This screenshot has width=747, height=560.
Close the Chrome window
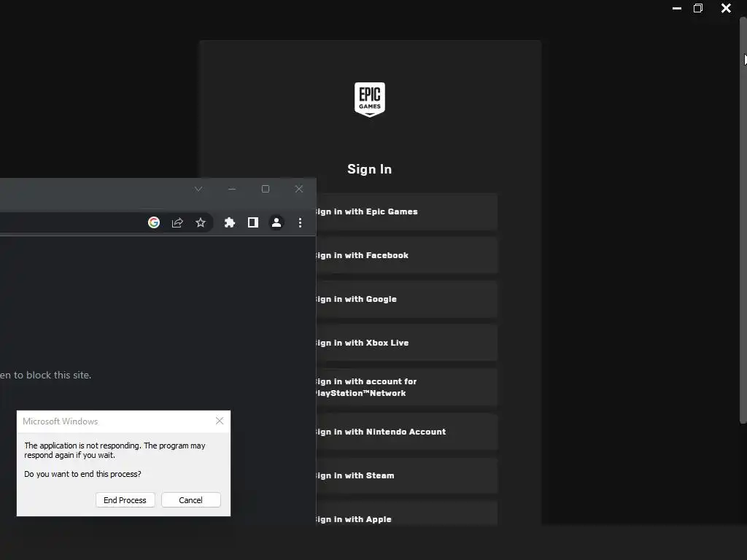(x=299, y=189)
